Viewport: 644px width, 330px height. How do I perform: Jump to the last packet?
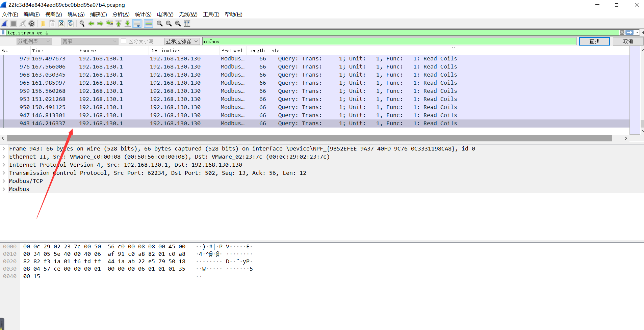point(128,24)
